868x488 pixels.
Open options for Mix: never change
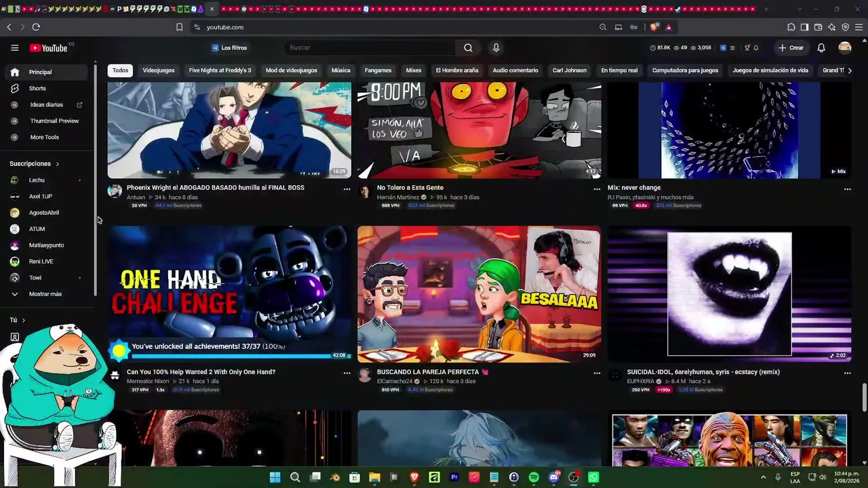click(x=847, y=189)
